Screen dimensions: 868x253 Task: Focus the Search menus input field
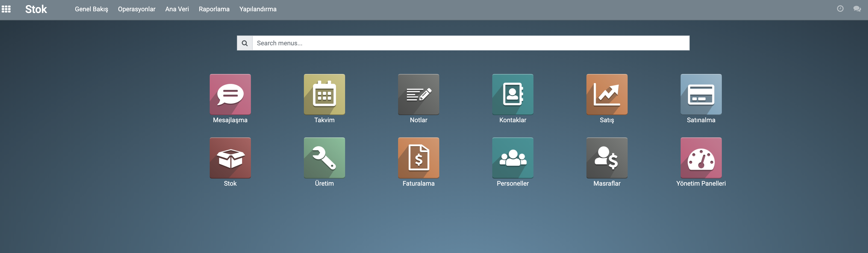(471, 43)
